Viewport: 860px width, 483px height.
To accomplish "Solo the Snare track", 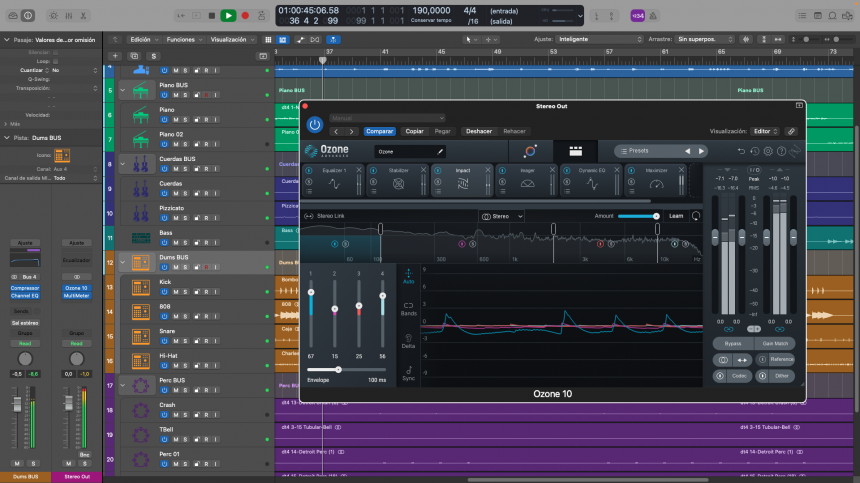I will (185, 342).
